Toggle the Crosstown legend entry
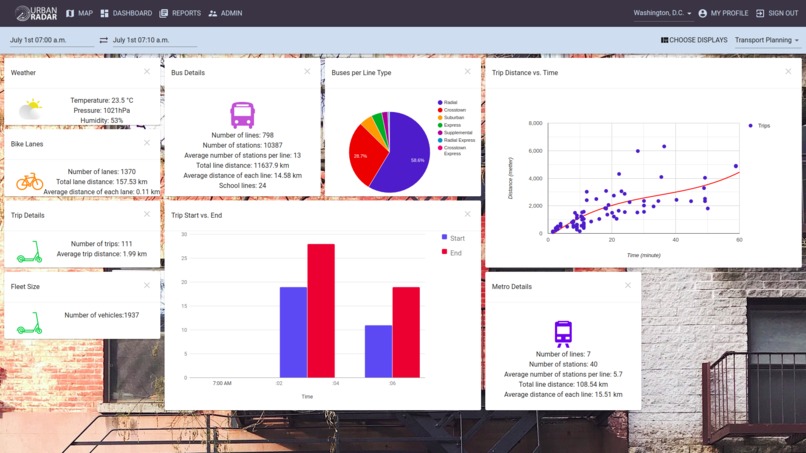This screenshot has height=453, width=806. pos(451,110)
